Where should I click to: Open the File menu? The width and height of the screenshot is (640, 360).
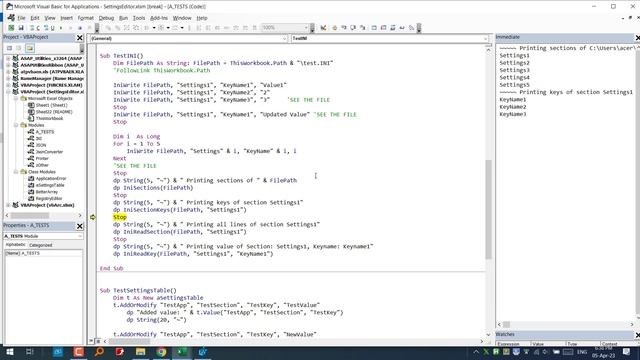coord(21,18)
